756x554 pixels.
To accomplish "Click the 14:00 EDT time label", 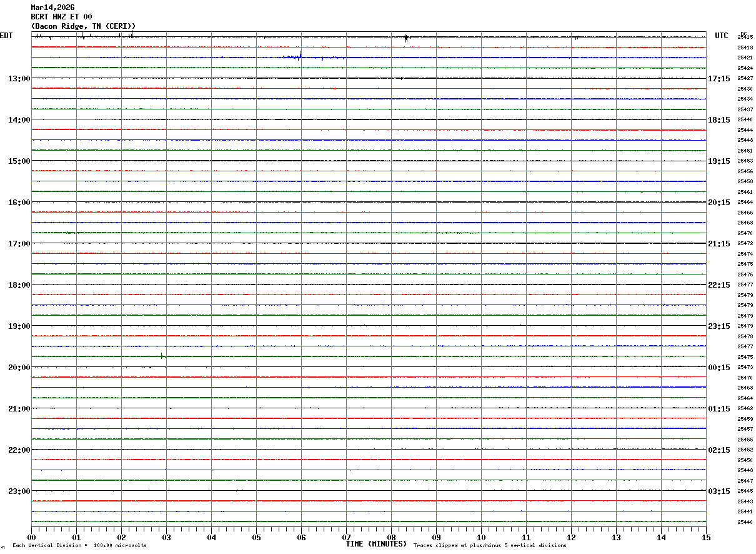I will pos(19,120).
